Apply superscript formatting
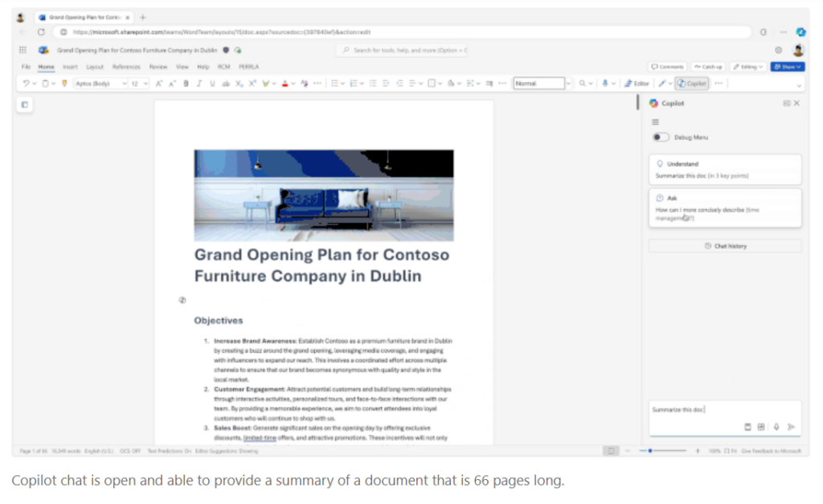Screen dimensions: 823x504 click(252, 84)
